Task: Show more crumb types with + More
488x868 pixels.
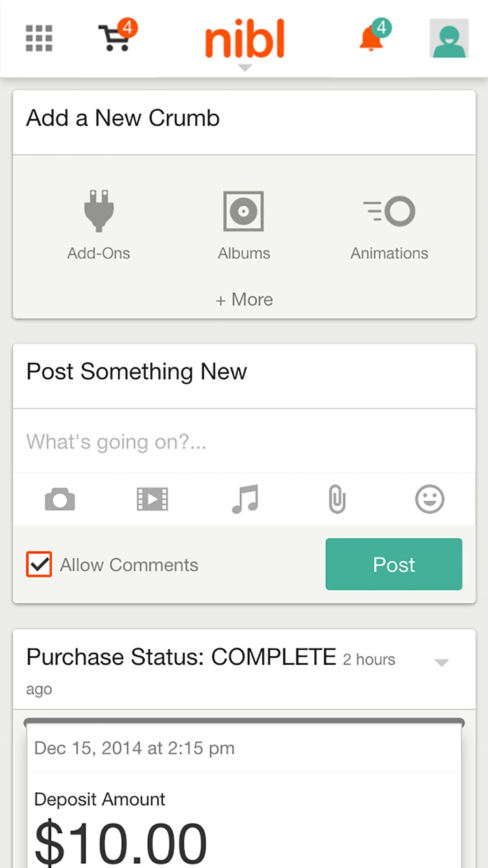Action: (244, 300)
